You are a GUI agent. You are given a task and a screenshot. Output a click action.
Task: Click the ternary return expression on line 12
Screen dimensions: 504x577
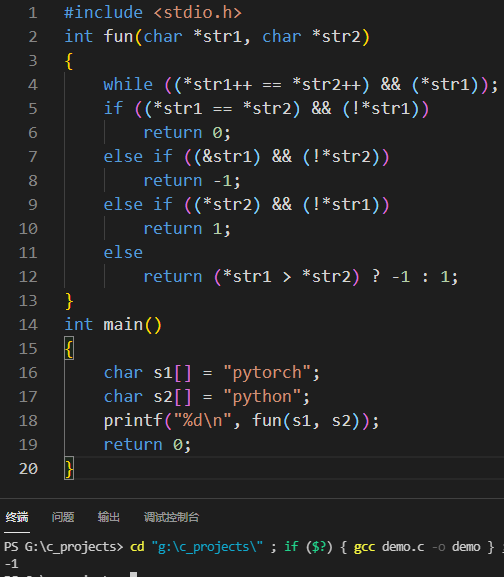point(301,277)
